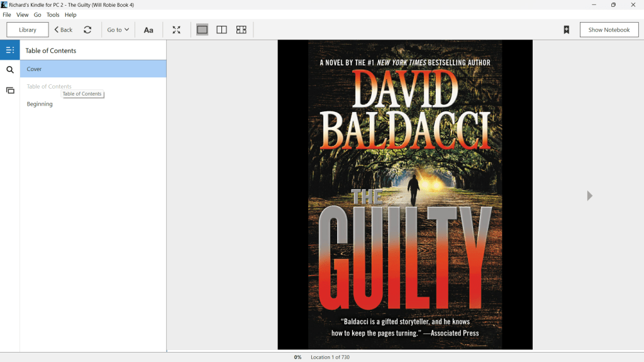Switch to single column view

[x=202, y=30]
